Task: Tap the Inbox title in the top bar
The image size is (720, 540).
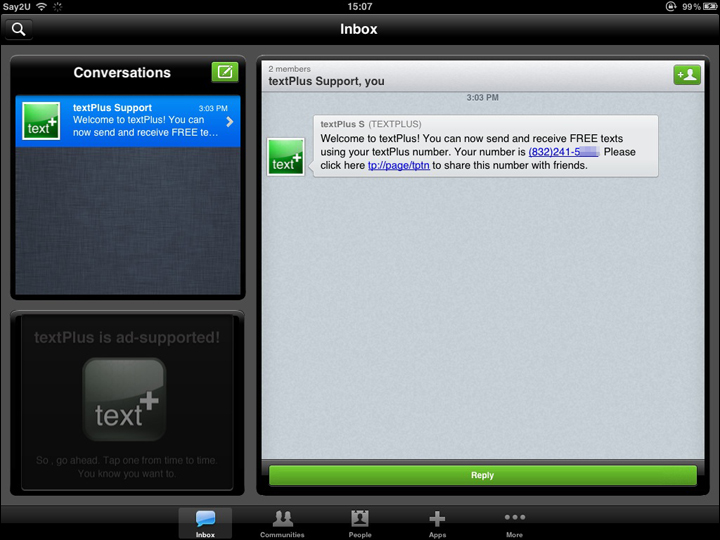Action: coord(359,29)
